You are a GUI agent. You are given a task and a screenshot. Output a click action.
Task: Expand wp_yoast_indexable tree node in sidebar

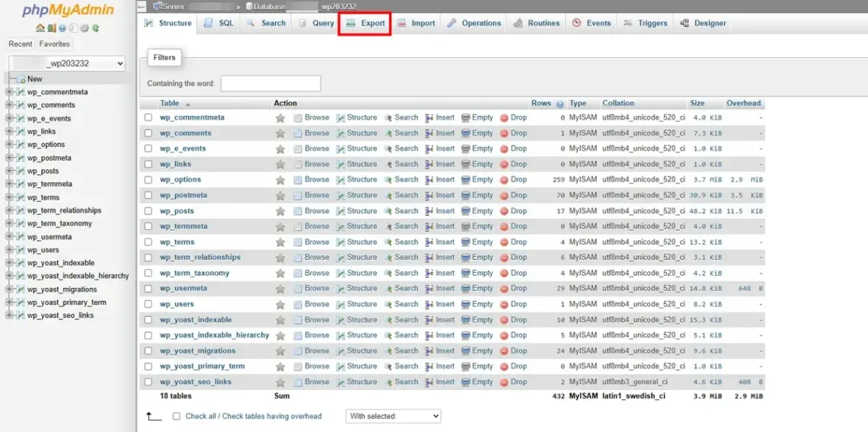(9, 263)
